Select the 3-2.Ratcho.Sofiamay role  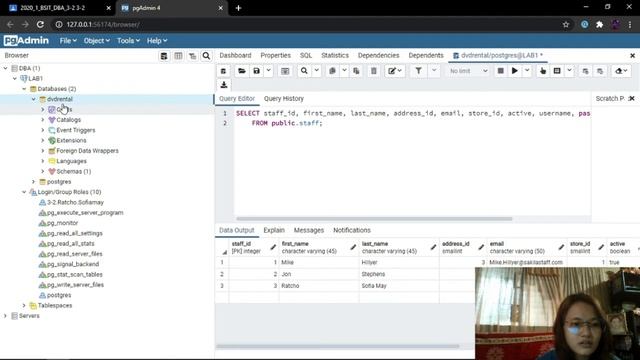coord(75,202)
